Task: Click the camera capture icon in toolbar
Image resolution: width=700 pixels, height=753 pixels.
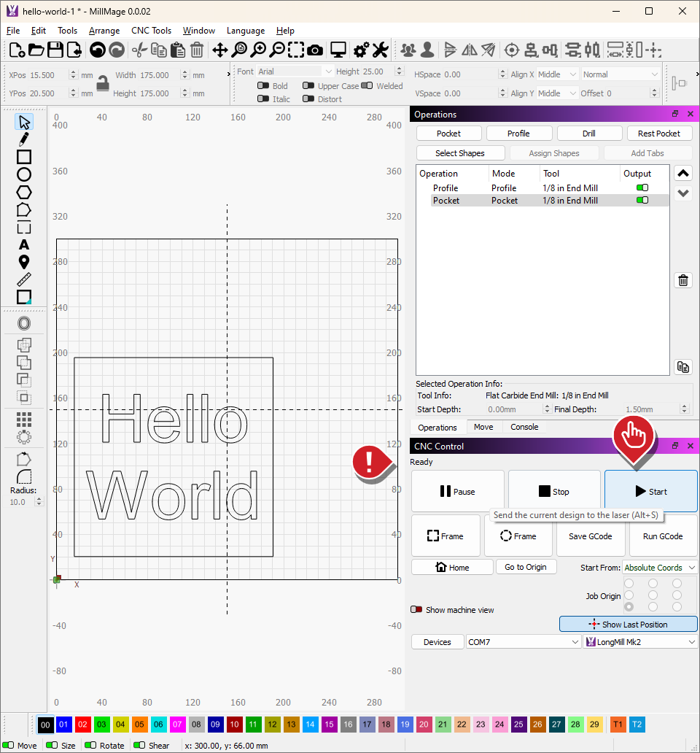Action: 315,50
